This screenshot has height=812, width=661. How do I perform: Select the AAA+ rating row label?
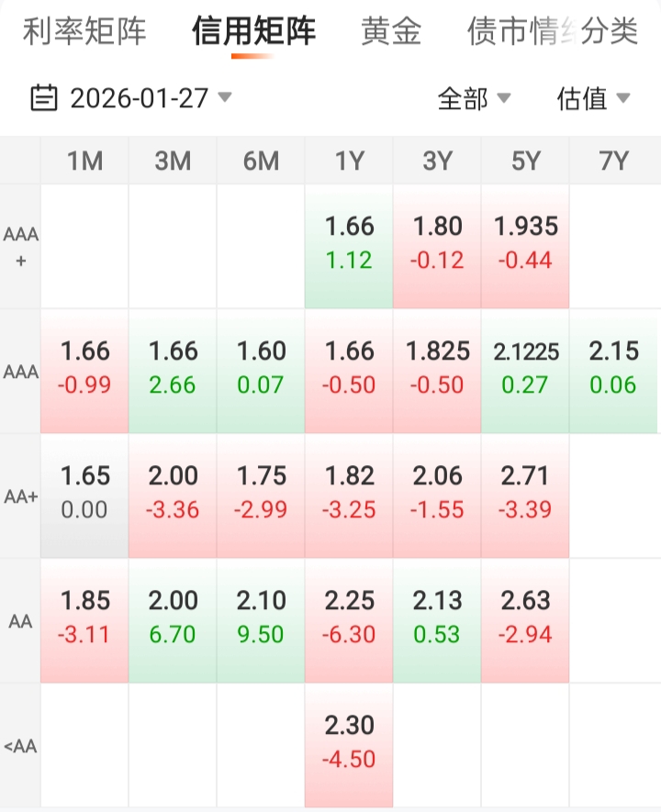click(20, 247)
